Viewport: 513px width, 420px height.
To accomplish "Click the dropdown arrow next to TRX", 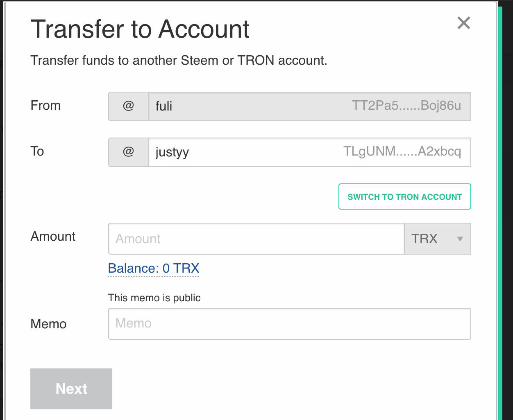I will pyautogui.click(x=460, y=239).
